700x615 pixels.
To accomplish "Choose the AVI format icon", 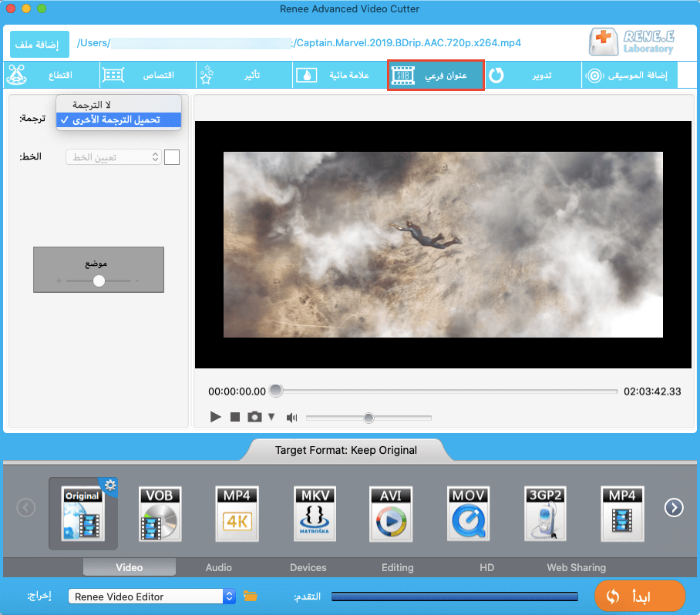I will click(391, 513).
